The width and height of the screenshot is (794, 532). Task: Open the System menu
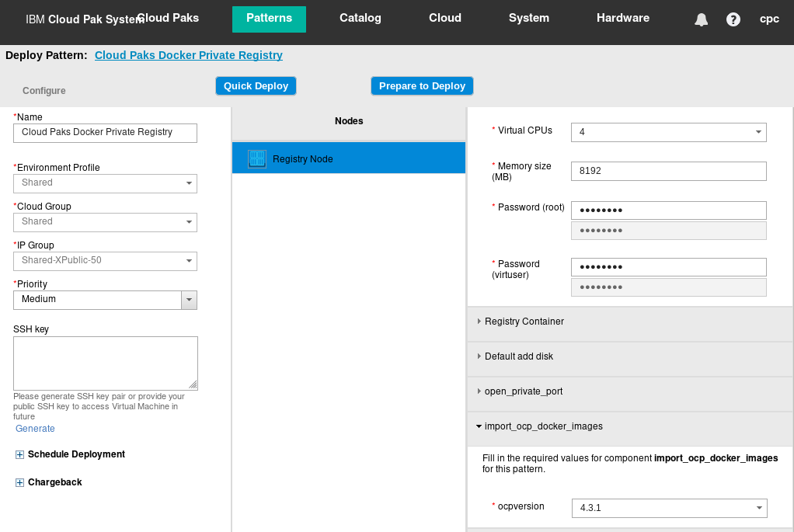point(528,18)
